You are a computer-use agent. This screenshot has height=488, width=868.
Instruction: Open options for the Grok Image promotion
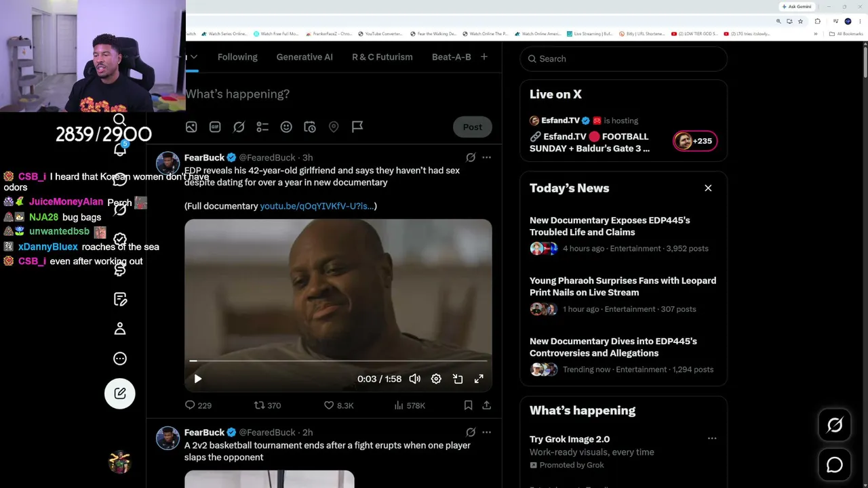712,439
